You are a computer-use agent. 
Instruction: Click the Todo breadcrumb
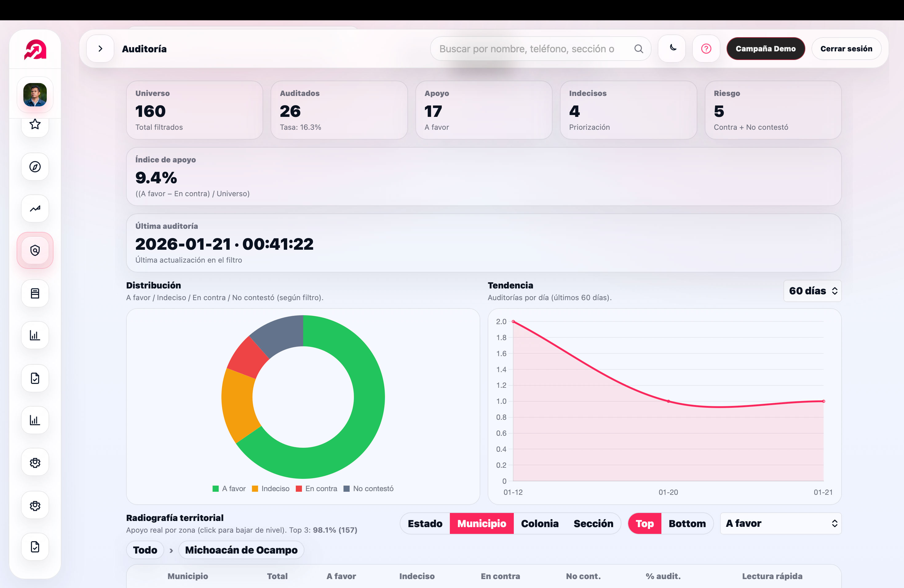click(145, 550)
